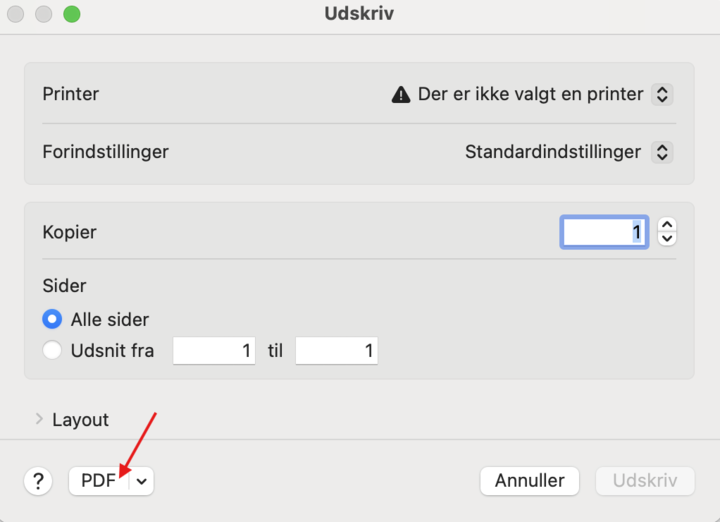
Task: Click the Udsnit fra start page field
Action: 214,351
